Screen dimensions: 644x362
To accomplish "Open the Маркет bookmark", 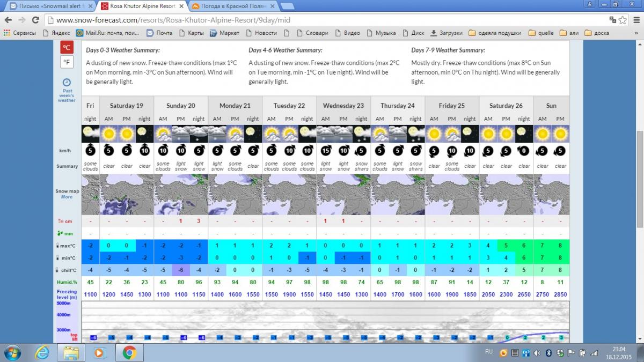I will click(224, 33).
